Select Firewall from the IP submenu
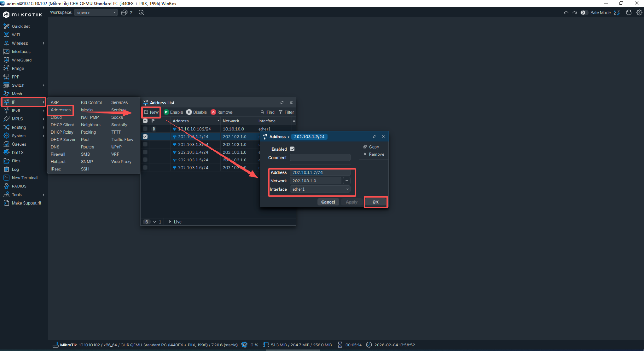 coord(58,154)
